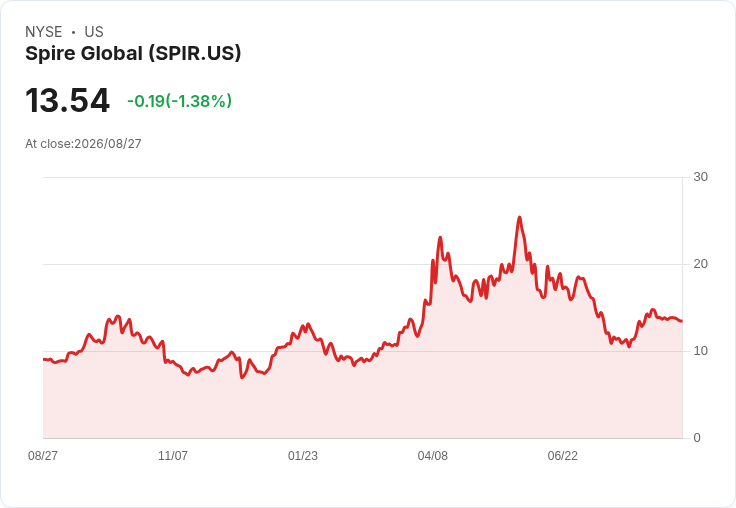736x508 pixels.
Task: Click the 06/22 x-axis date label
Action: point(563,455)
